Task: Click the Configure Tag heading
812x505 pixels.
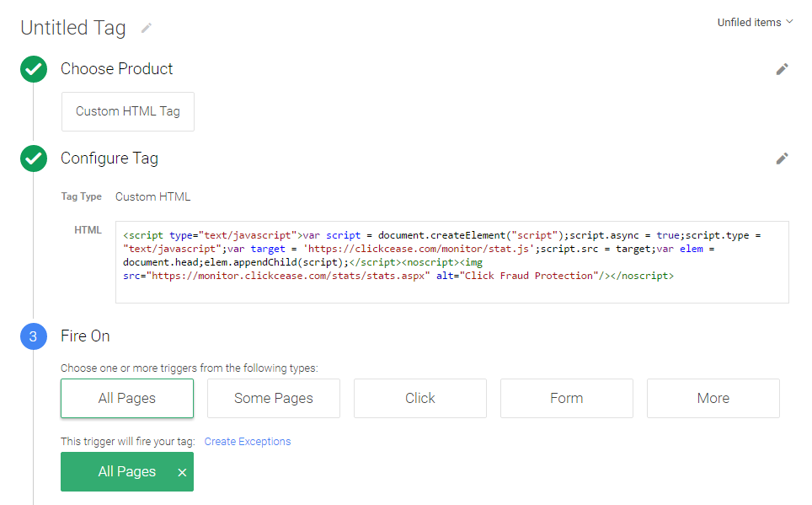Action: (x=110, y=158)
